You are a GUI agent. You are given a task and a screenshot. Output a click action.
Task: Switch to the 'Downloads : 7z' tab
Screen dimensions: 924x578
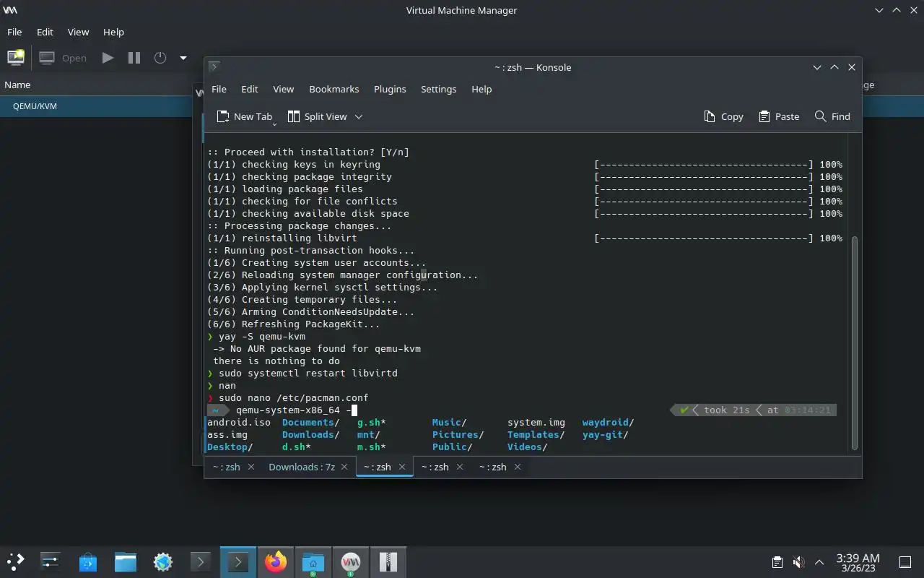click(x=302, y=467)
